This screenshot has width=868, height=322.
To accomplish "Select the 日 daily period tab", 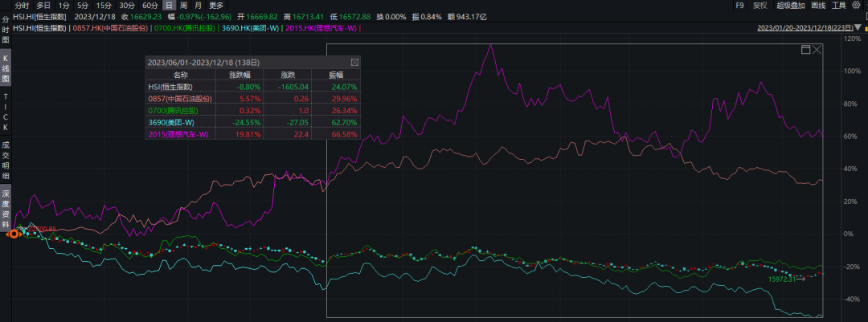I will (x=169, y=6).
